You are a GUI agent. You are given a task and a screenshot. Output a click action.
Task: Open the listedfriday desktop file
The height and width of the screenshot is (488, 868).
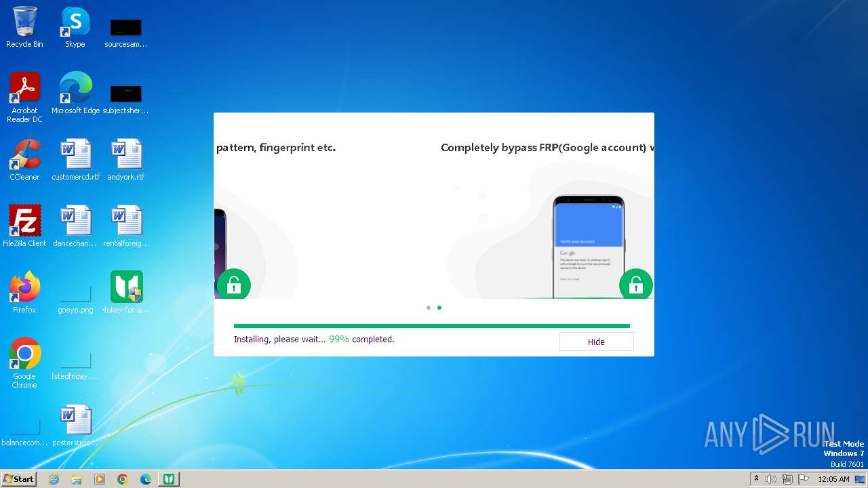click(x=75, y=365)
